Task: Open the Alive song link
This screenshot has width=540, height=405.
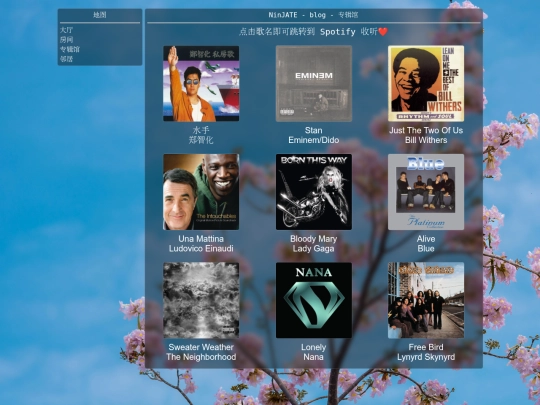Action: click(x=426, y=239)
